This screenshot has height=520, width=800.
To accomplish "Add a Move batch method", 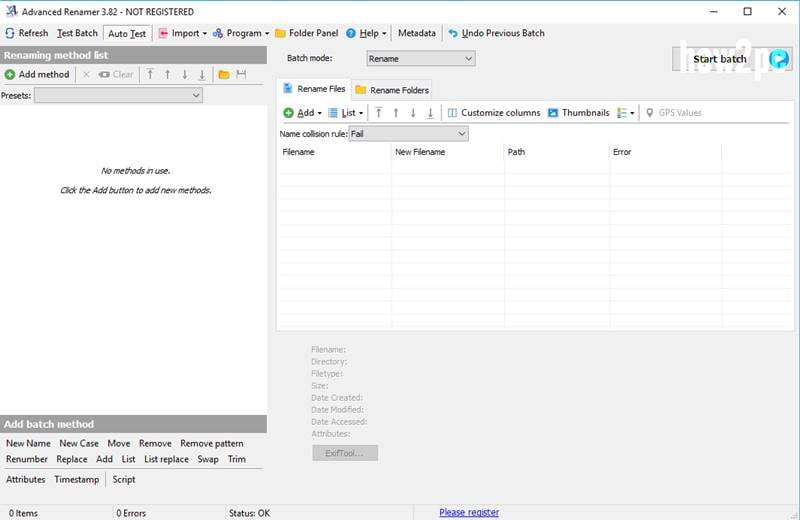I will (119, 443).
